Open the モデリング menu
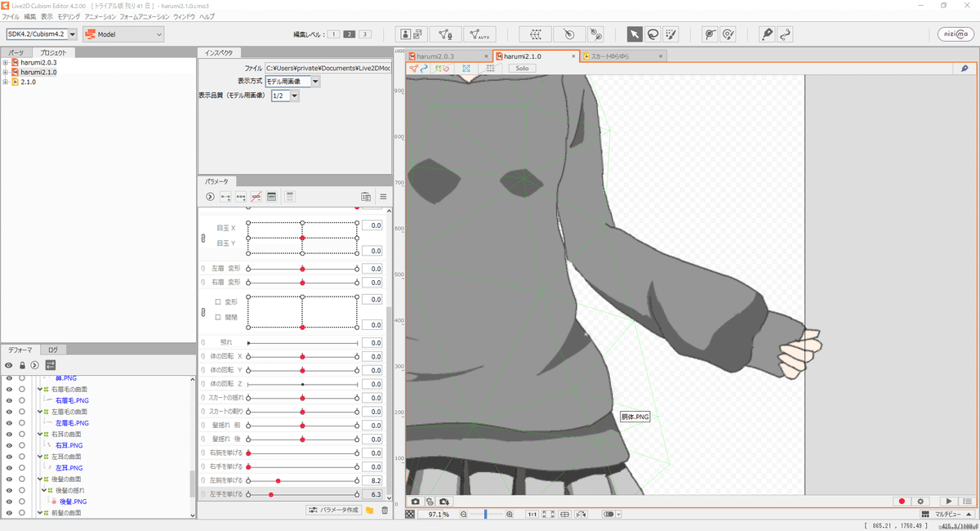Screen dimensions: 980x531 point(69,16)
